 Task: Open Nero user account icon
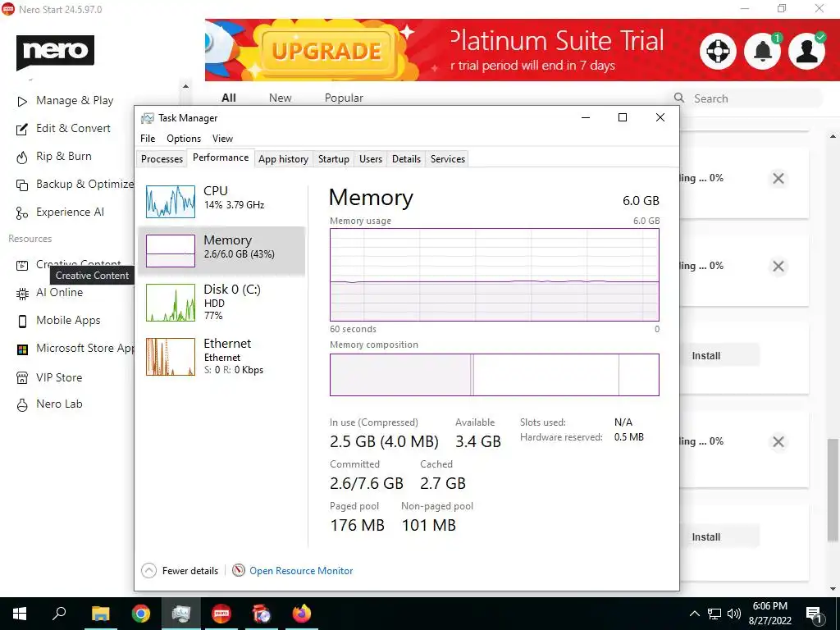click(807, 51)
